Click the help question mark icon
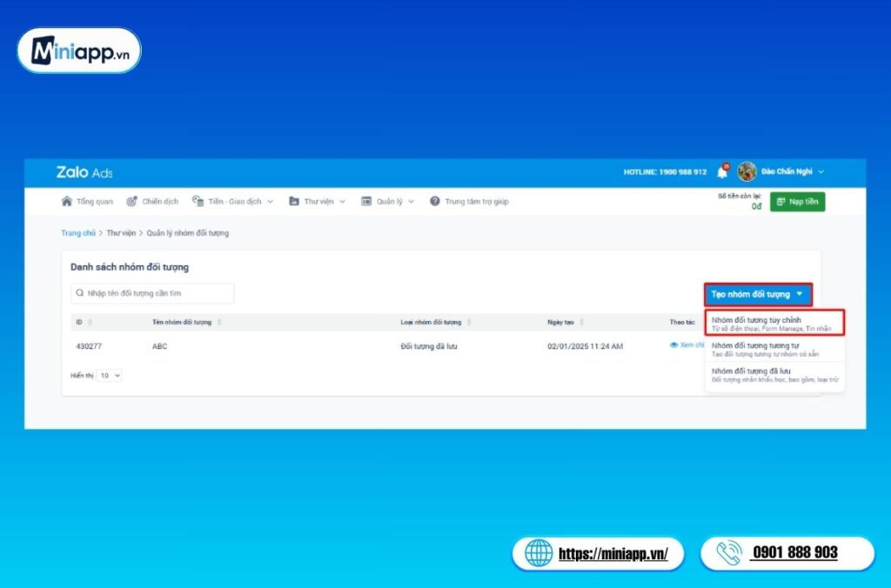891x588 pixels. (435, 201)
